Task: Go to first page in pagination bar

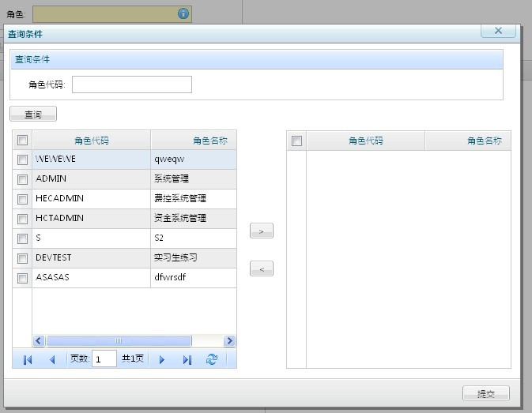Action: (28, 360)
